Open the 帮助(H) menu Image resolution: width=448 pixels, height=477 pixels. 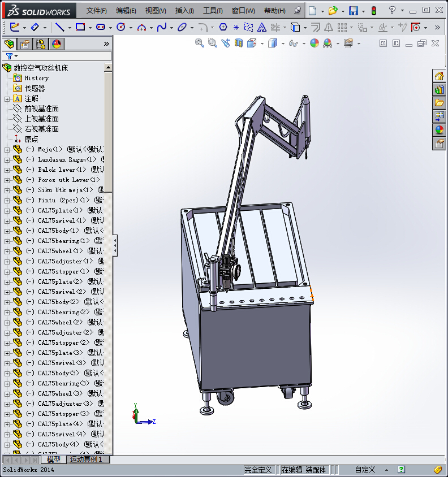pyautogui.click(x=275, y=11)
